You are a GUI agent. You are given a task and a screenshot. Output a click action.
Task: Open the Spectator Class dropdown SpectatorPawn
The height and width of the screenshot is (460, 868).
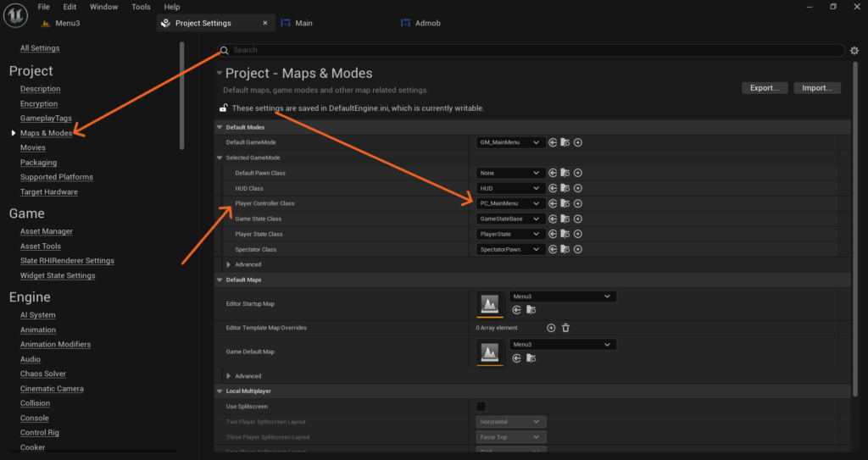(509, 250)
